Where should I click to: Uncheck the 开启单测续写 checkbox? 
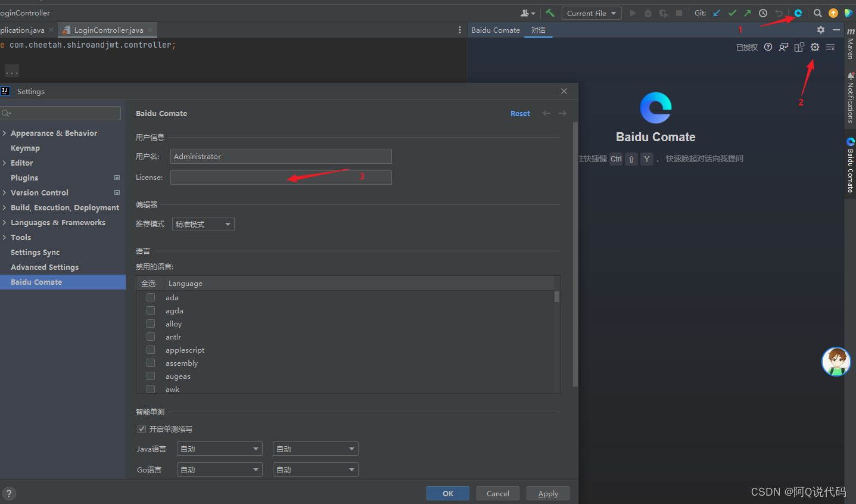(x=142, y=429)
